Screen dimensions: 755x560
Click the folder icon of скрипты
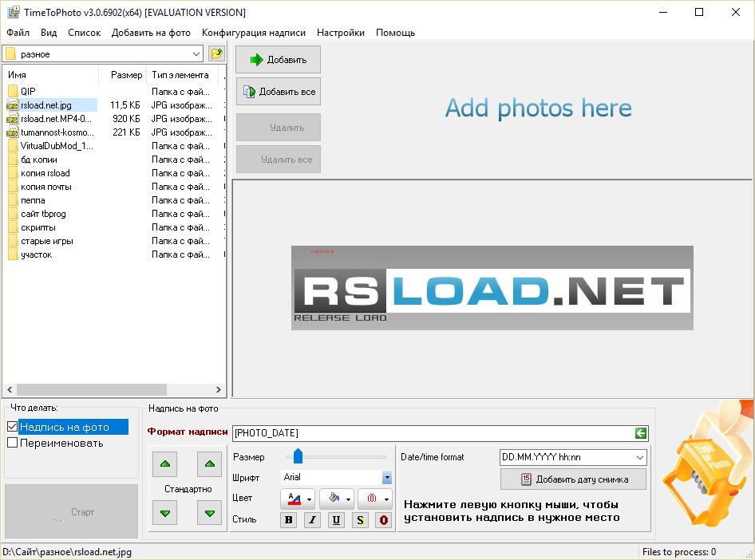pos(13,227)
